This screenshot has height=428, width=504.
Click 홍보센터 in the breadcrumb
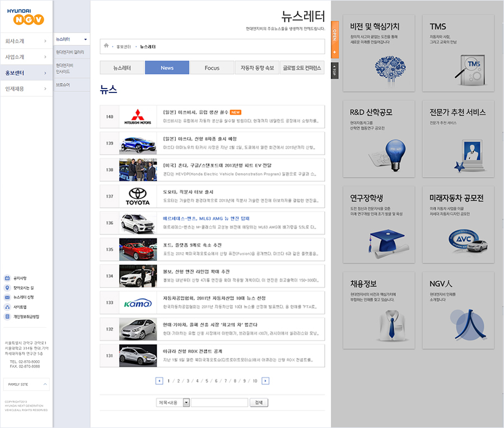coord(123,47)
